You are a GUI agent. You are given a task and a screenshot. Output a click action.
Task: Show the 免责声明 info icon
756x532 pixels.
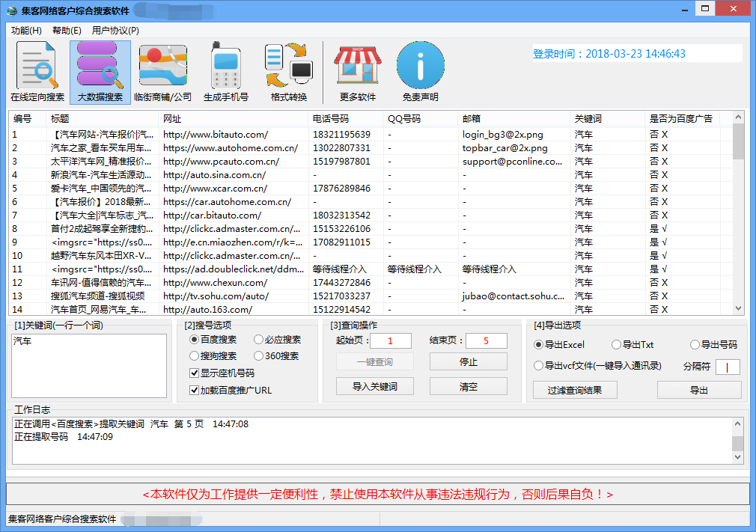click(421, 72)
